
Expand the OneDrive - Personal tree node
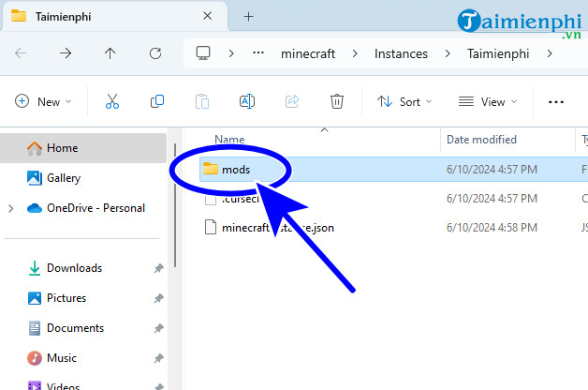11,208
